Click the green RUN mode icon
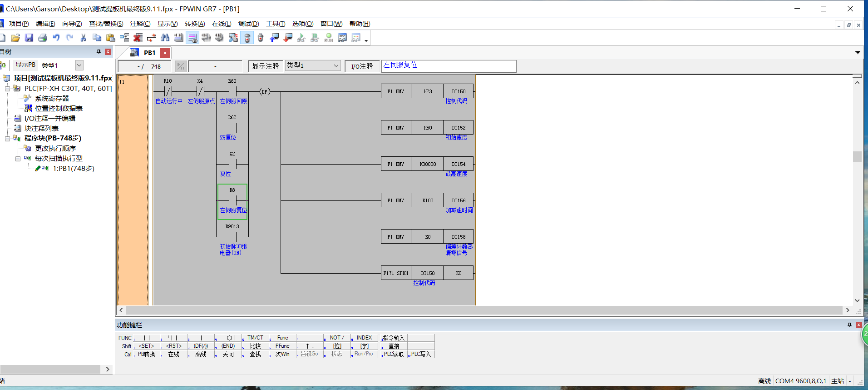The image size is (868, 390). [x=329, y=38]
